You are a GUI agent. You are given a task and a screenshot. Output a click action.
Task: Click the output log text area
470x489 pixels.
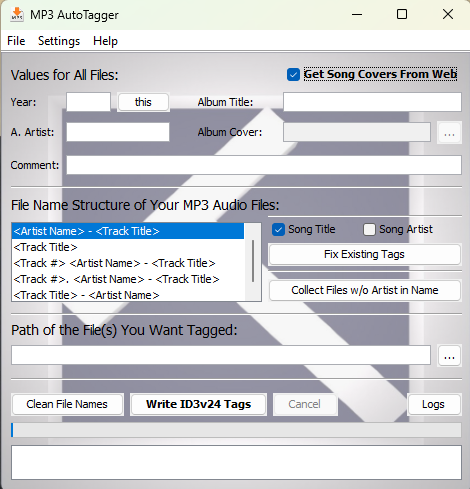(236, 463)
